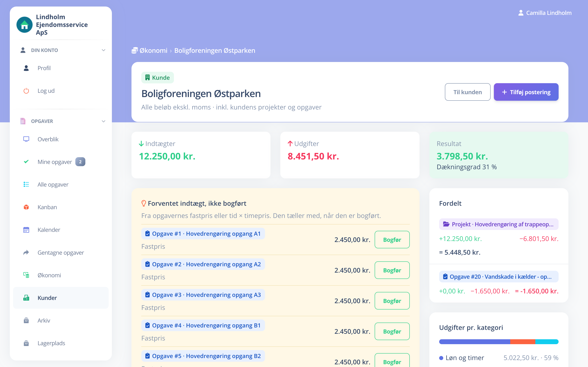This screenshot has width=588, height=367.
Task: Open the Camilla Lindholm user menu
Action: point(545,13)
